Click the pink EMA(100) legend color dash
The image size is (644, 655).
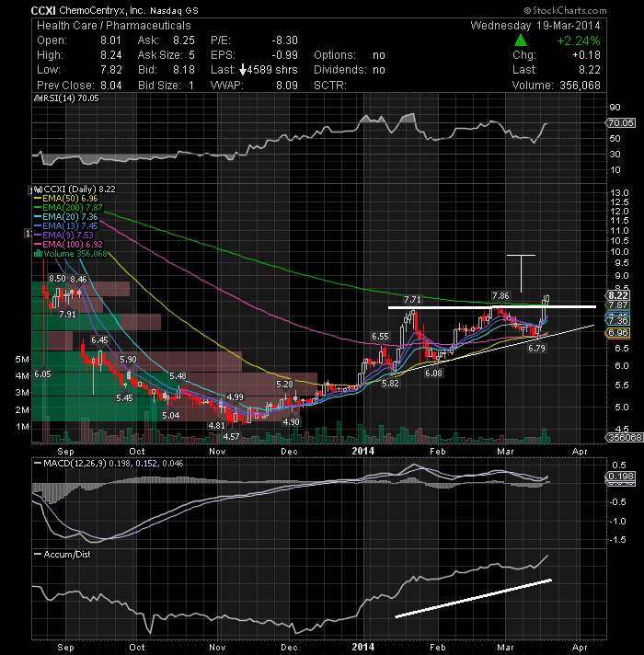[x=38, y=245]
